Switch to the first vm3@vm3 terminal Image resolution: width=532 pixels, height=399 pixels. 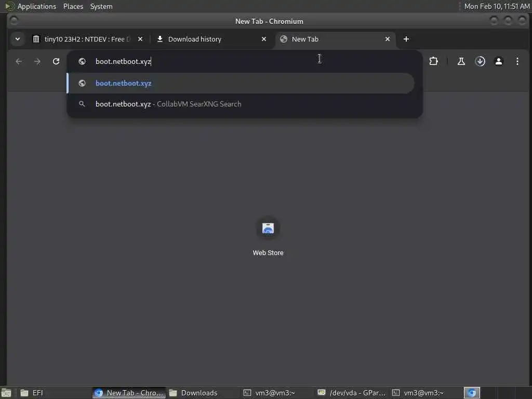278,393
